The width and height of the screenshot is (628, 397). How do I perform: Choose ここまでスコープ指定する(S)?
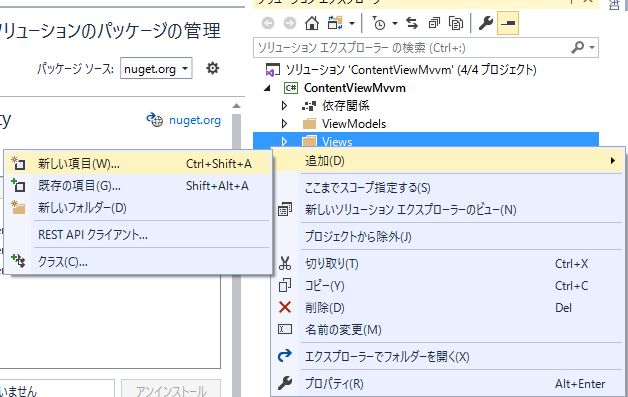448,187
